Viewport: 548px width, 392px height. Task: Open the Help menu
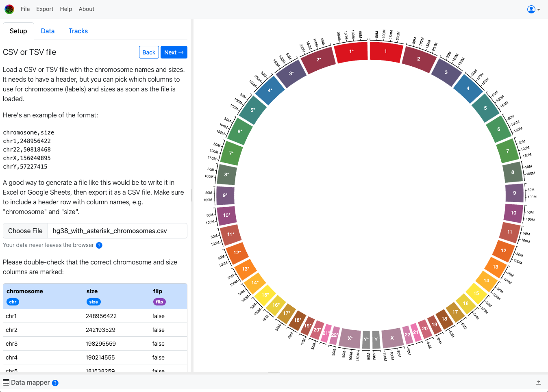coord(66,9)
